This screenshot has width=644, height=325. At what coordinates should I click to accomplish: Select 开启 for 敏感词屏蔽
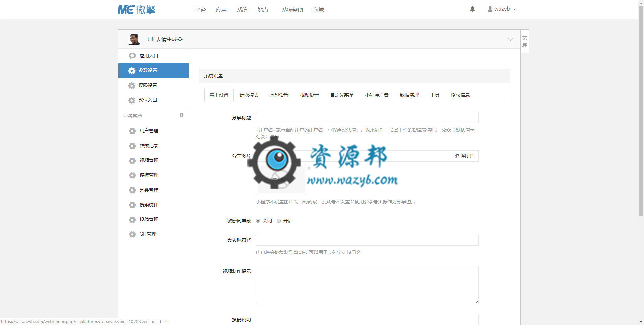279,221
